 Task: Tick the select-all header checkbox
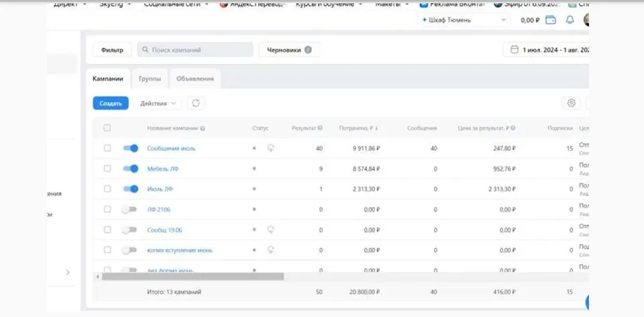[107, 128]
